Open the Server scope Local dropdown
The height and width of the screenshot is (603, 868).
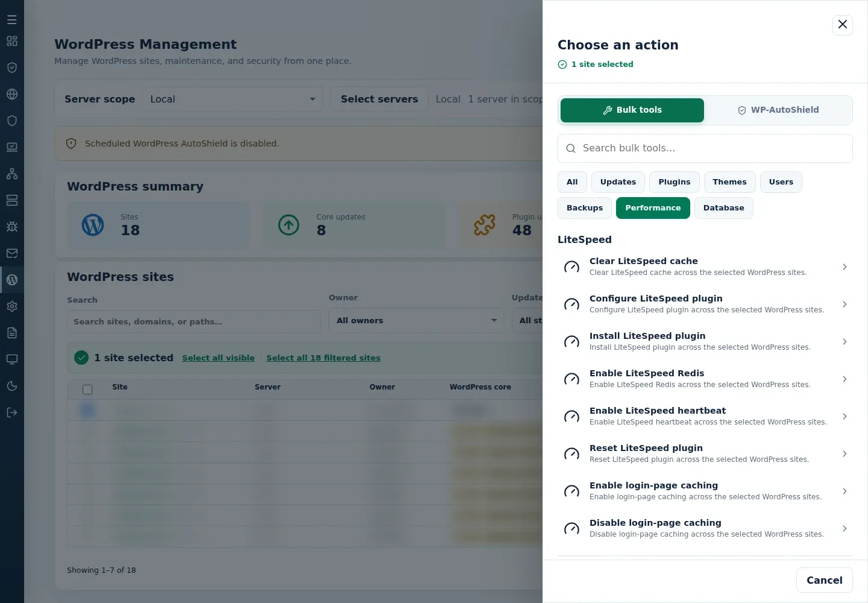[233, 99]
